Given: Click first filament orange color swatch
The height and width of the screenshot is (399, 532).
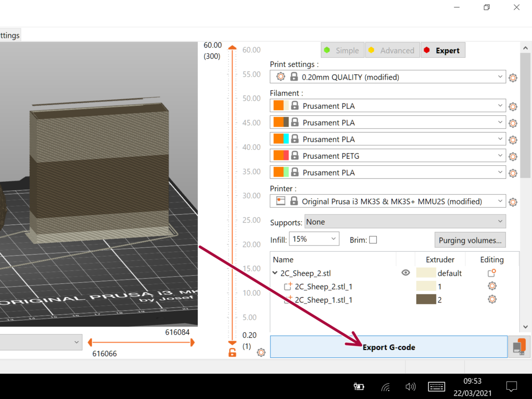Looking at the screenshot, I should [278, 105].
